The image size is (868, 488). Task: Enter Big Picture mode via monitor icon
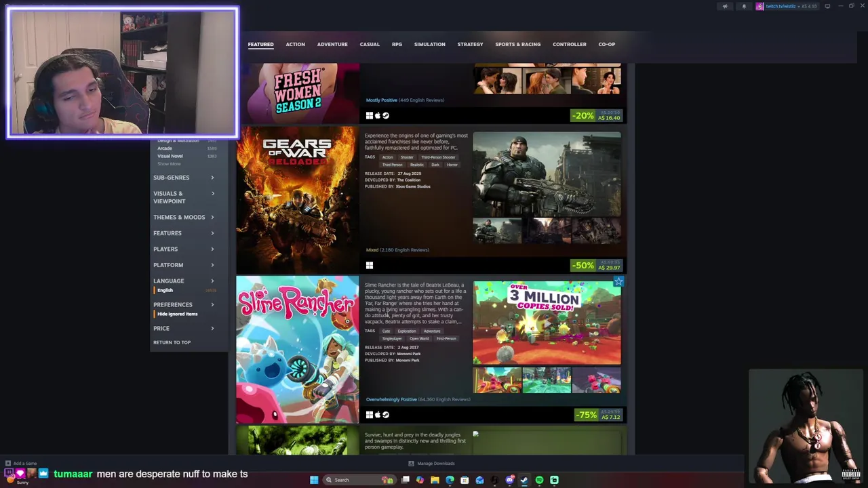[827, 6]
